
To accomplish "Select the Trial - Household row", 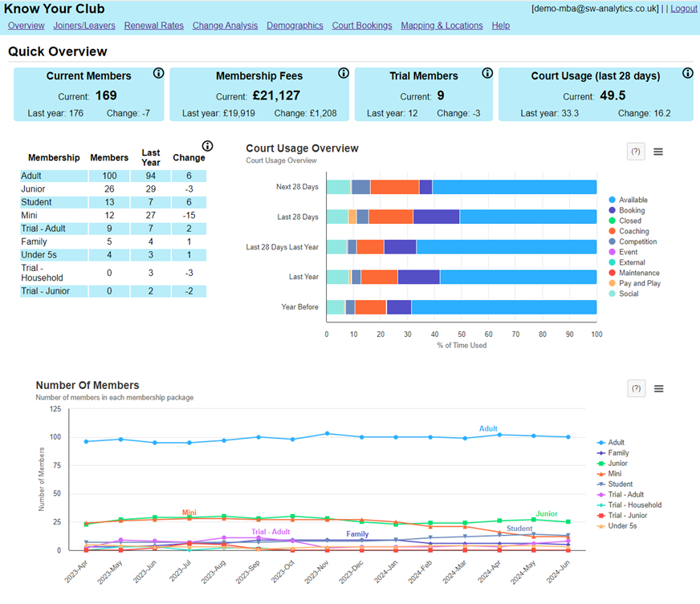I will 113,273.
